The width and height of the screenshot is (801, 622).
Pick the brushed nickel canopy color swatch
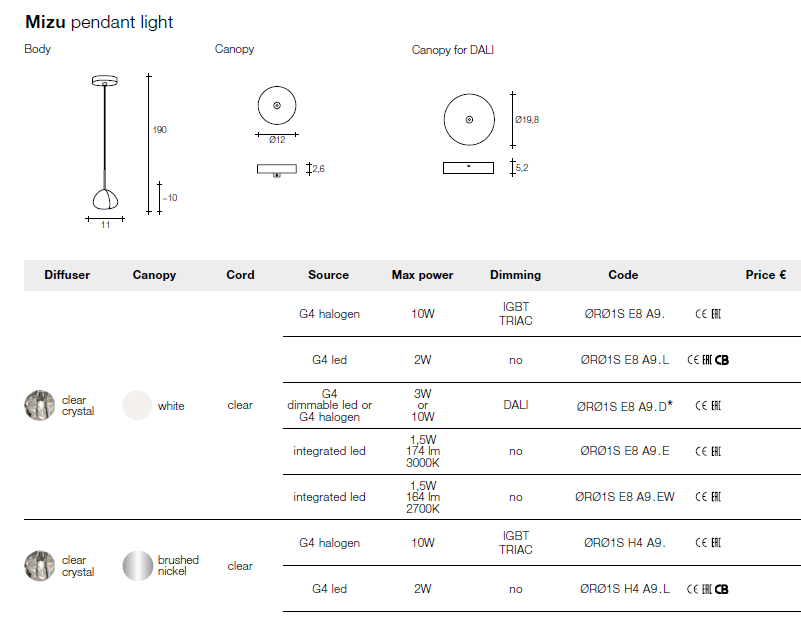(137, 566)
